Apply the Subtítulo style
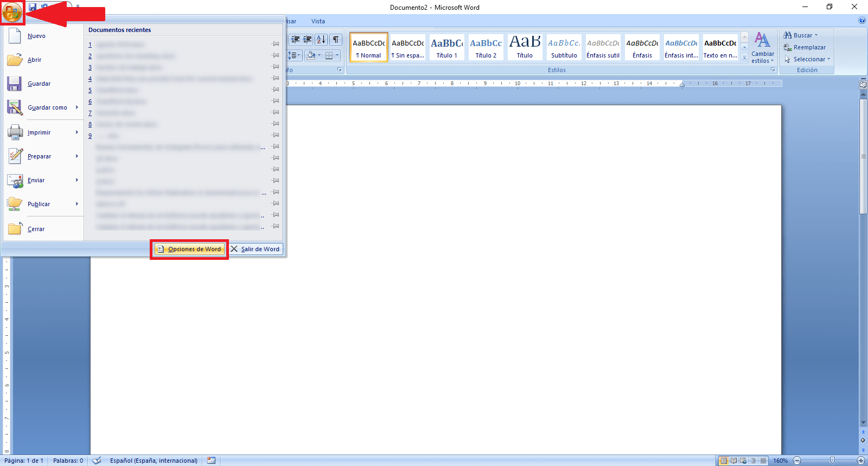Screen dimensions: 868x466 pyautogui.click(x=564, y=47)
